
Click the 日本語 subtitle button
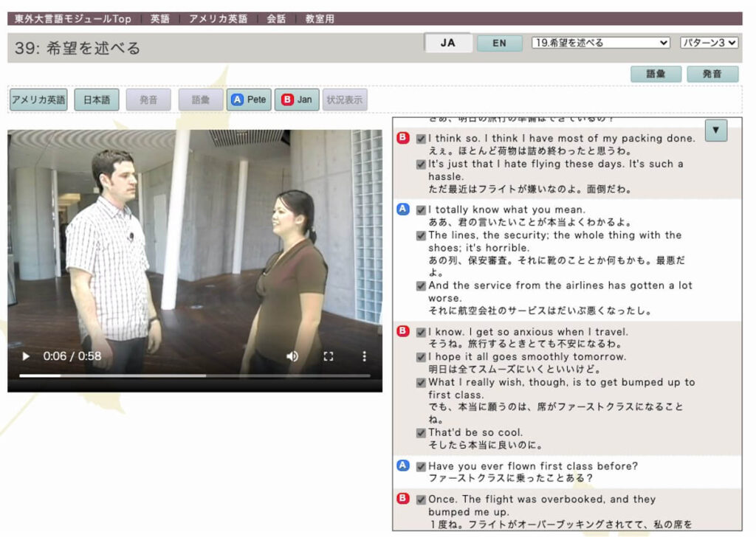(96, 100)
